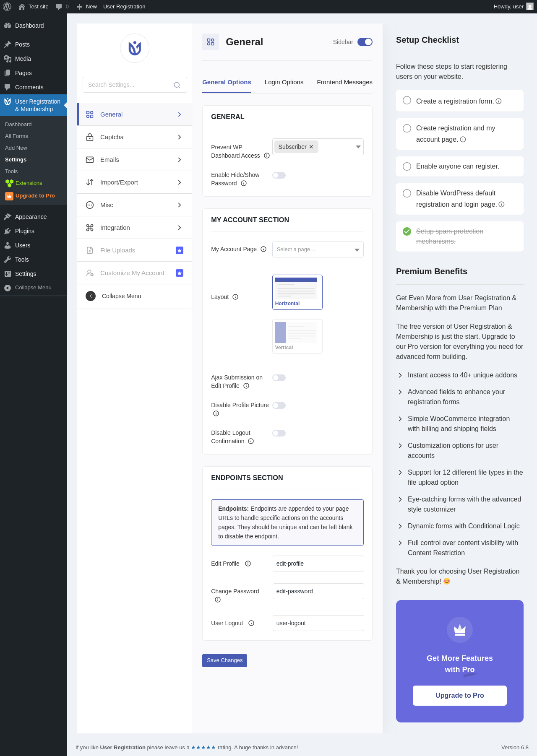Viewport: 537px width, 756px height.
Task: Open Prevent WP Dashboard Access dropdown arrow
Action: pyautogui.click(x=358, y=147)
